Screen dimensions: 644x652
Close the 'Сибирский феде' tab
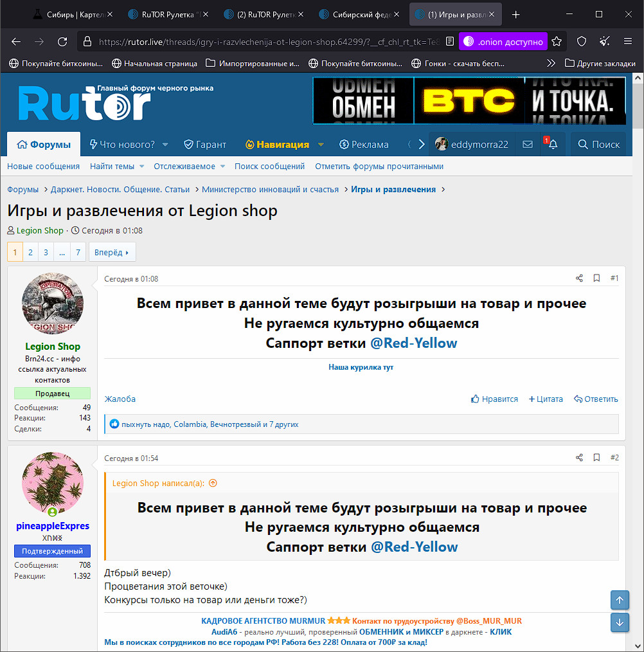[396, 15]
